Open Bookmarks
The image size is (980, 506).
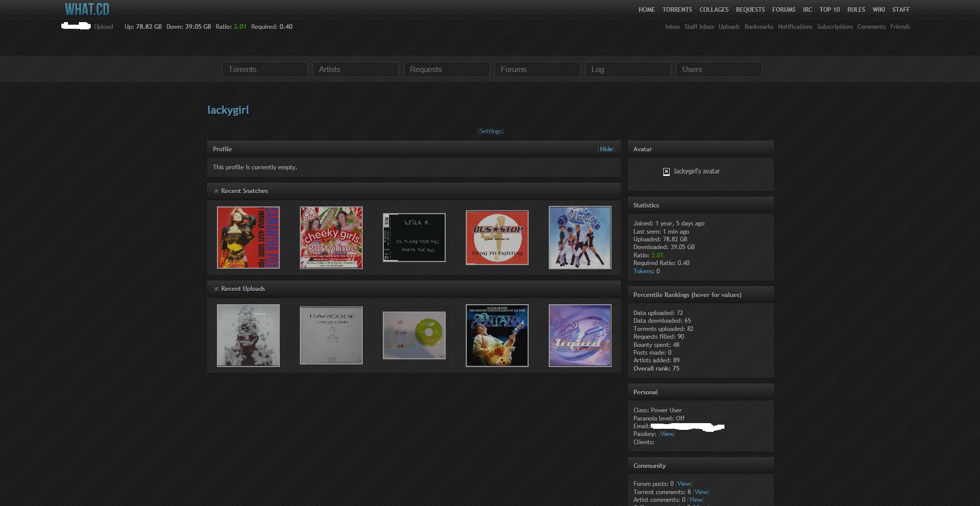coord(759,27)
